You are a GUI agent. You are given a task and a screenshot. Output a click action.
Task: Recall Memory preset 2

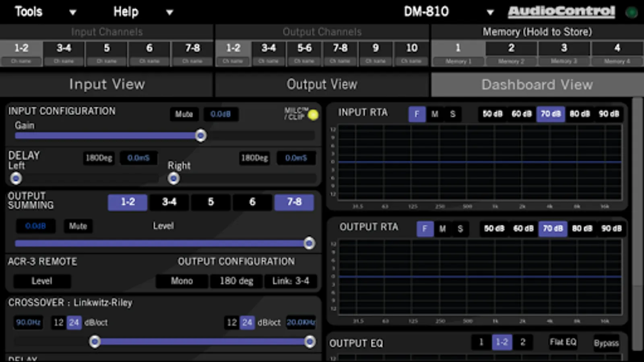(511, 53)
